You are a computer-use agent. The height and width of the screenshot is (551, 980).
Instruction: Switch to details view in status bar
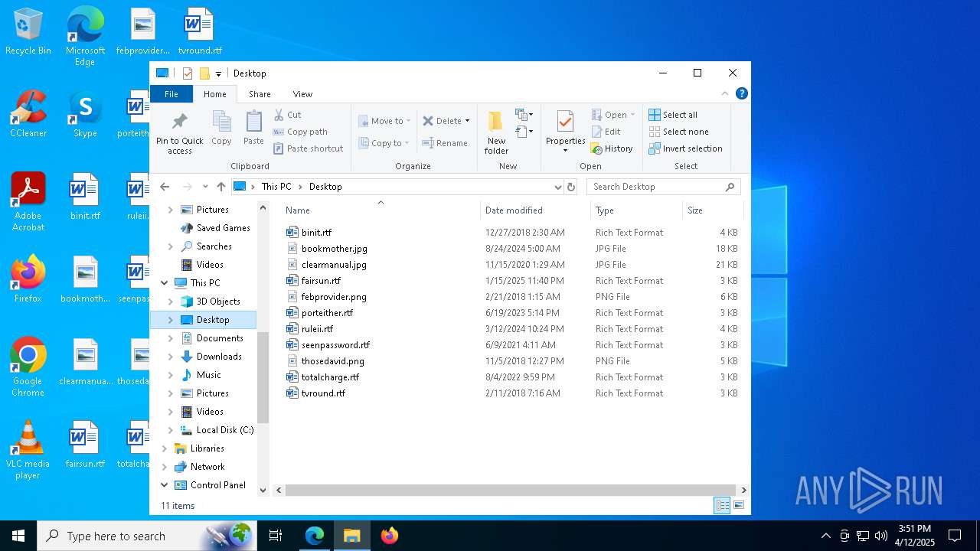tap(722, 505)
